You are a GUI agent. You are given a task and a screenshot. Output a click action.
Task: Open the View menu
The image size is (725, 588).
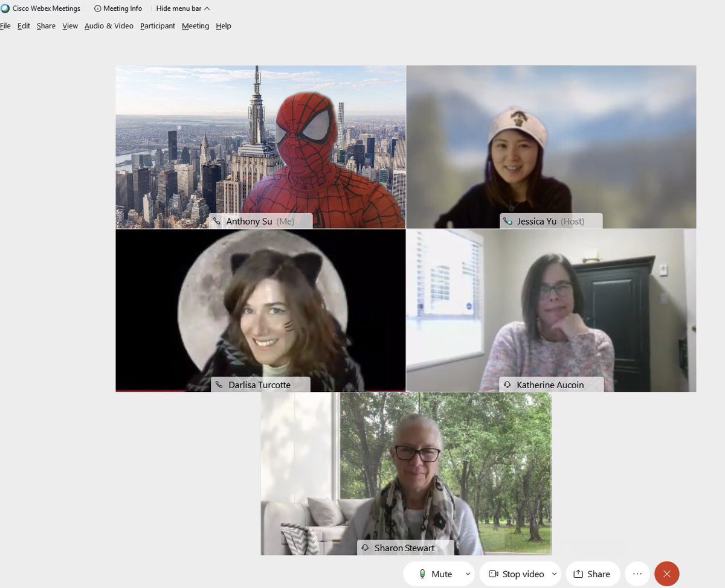pos(70,26)
